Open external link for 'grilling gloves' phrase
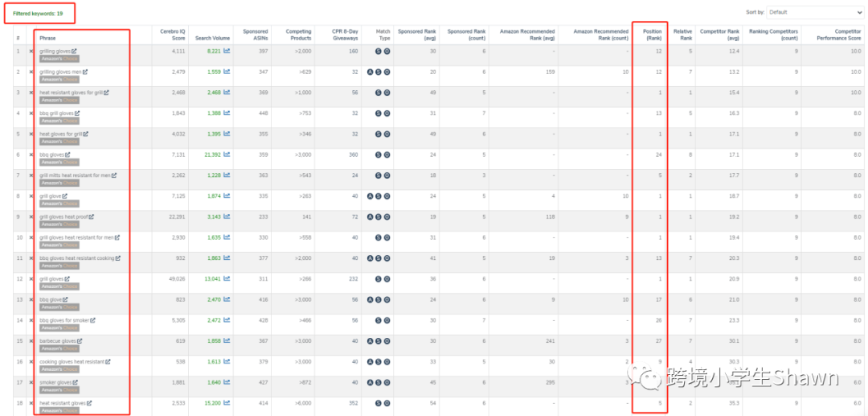Viewport: 868px width, 416px height. [74, 51]
